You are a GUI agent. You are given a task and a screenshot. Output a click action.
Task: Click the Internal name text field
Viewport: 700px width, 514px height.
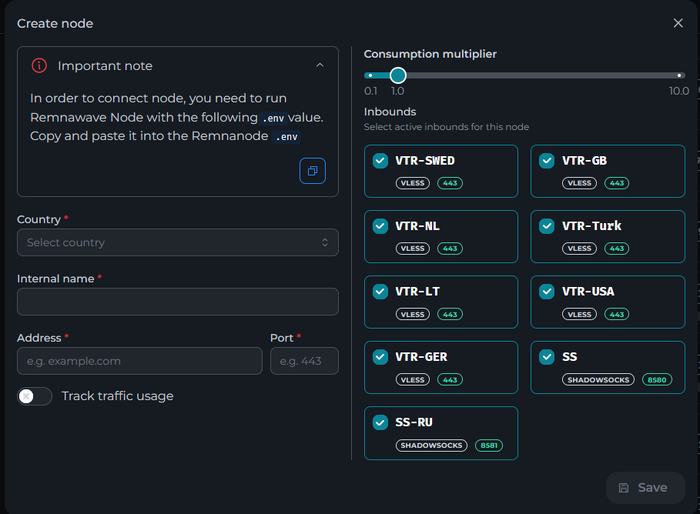pyautogui.click(x=177, y=302)
